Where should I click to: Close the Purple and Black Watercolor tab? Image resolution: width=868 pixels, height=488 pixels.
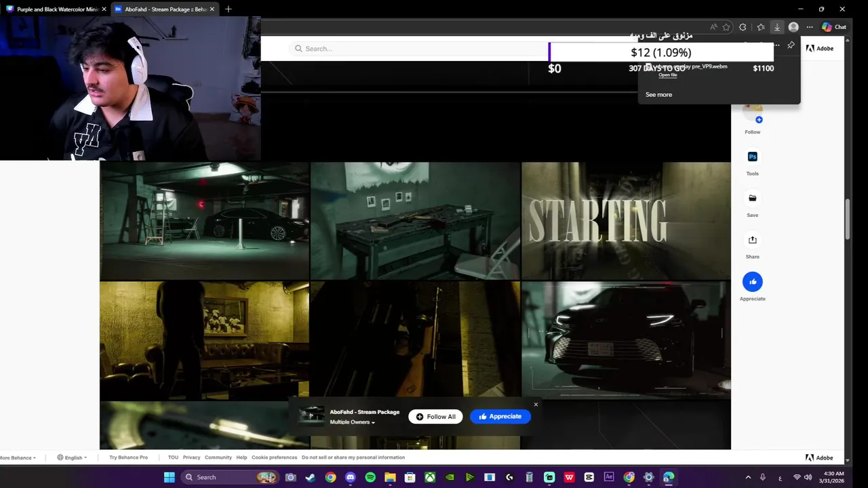pos(104,9)
